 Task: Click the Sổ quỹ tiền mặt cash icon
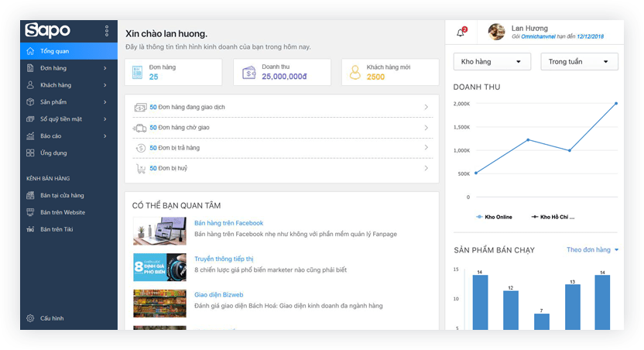30,118
